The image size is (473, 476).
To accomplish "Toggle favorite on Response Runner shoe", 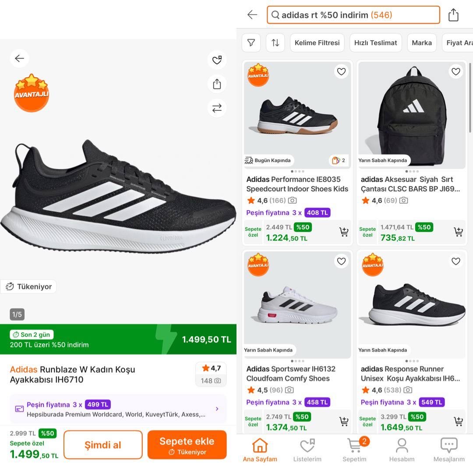I will click(x=456, y=261).
